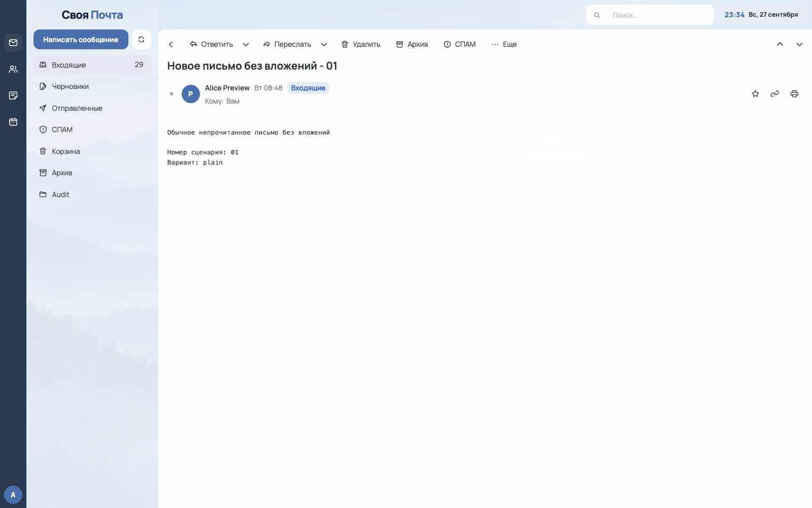Copy link to this message

pyautogui.click(x=774, y=93)
